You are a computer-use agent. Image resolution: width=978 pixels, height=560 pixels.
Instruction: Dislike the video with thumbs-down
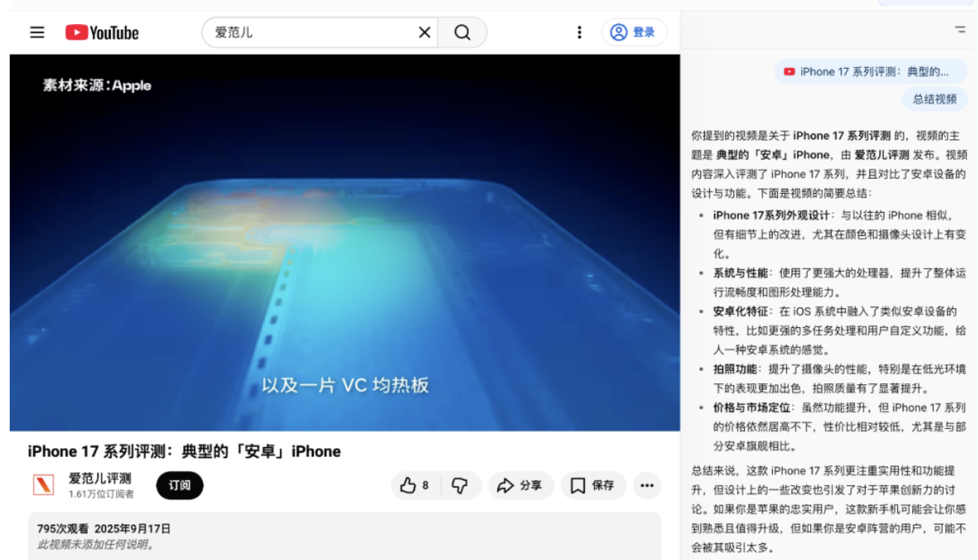pos(460,485)
